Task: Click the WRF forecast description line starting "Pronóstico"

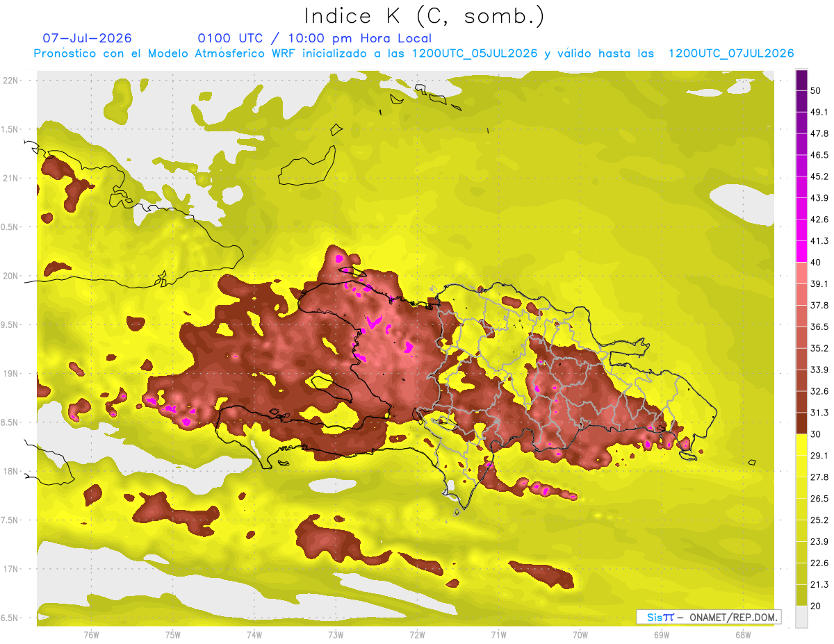Action: pos(414,53)
